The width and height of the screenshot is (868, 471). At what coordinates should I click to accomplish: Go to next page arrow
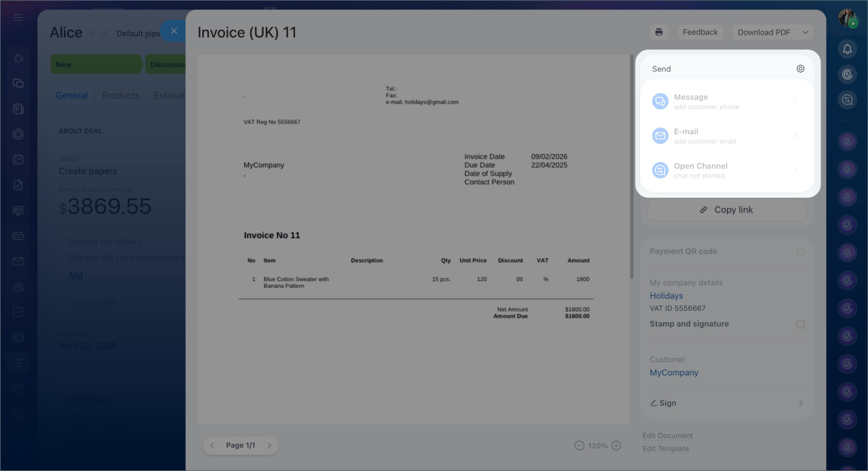point(269,445)
